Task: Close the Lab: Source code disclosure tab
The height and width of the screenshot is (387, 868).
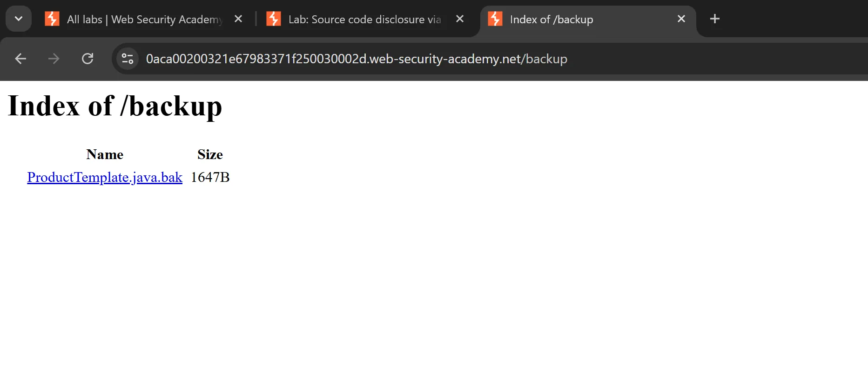Action: coord(460,19)
